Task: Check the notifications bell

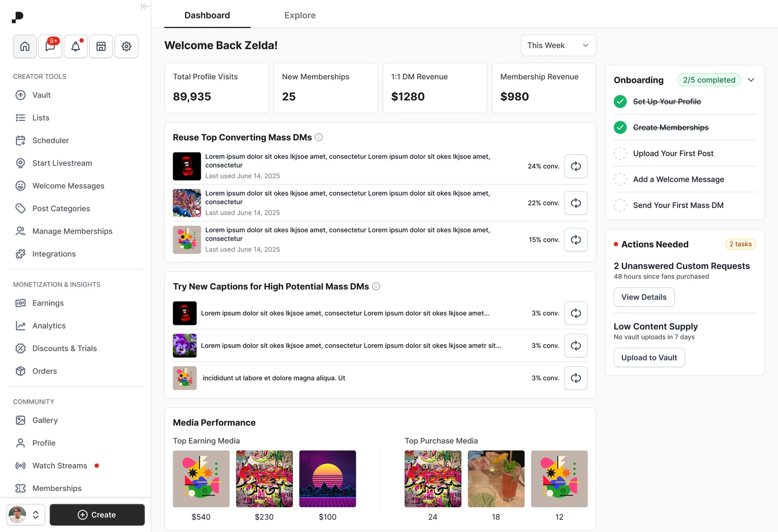Action: coord(75,46)
